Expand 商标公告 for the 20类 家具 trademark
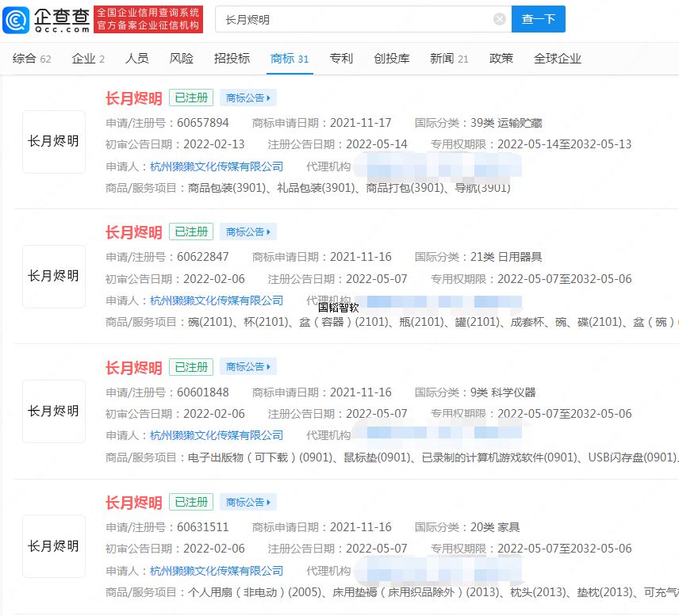 tap(248, 502)
